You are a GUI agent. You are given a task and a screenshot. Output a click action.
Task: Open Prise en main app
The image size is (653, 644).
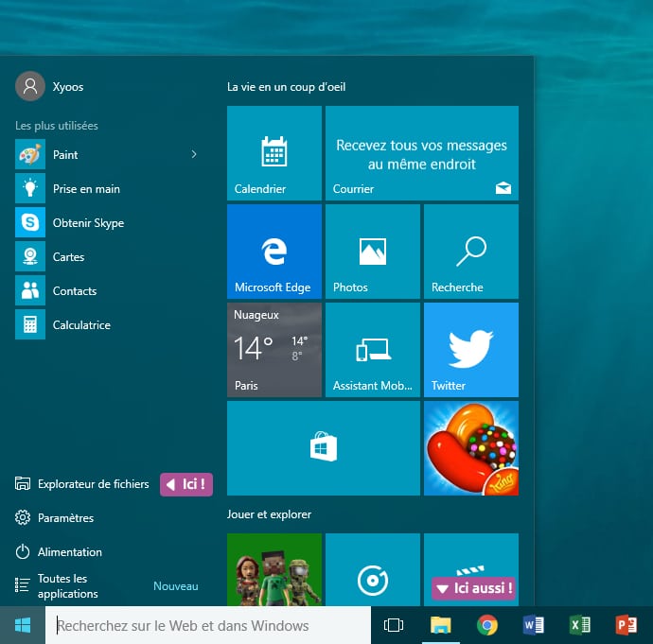pyautogui.click(x=108, y=188)
